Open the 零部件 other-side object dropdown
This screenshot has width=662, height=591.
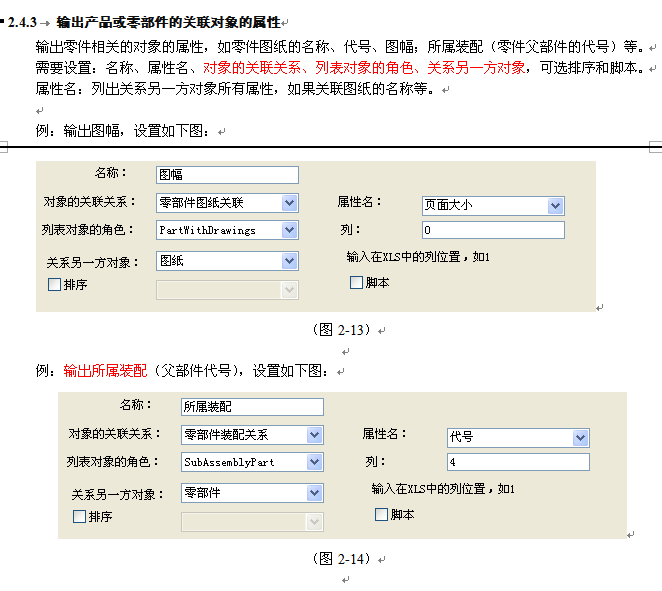click(x=314, y=493)
